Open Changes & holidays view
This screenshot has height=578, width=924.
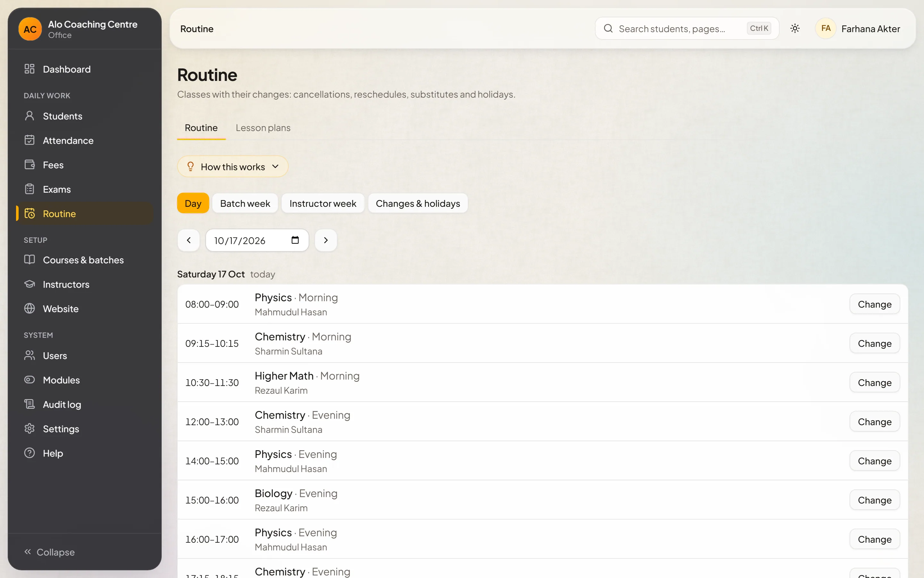[418, 203]
